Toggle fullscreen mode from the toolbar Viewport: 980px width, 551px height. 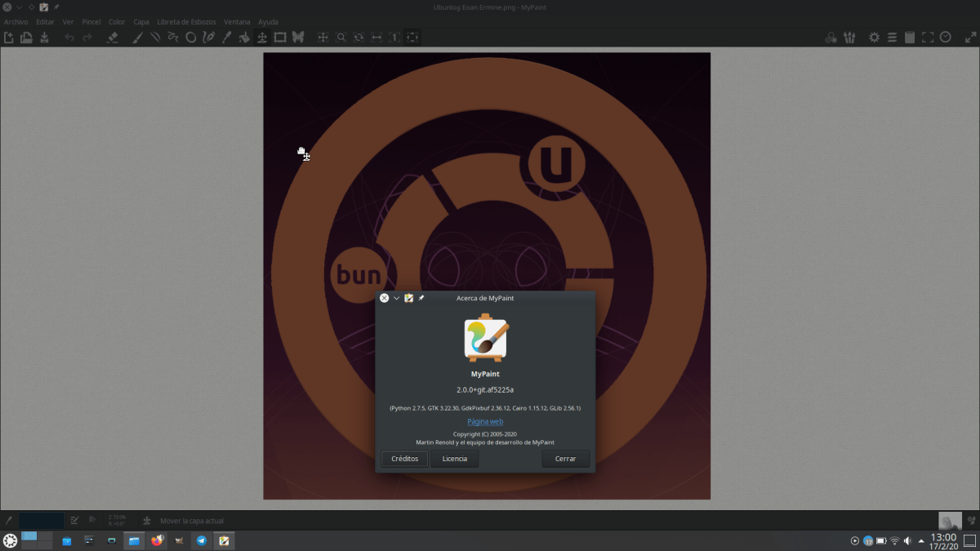[x=927, y=37]
